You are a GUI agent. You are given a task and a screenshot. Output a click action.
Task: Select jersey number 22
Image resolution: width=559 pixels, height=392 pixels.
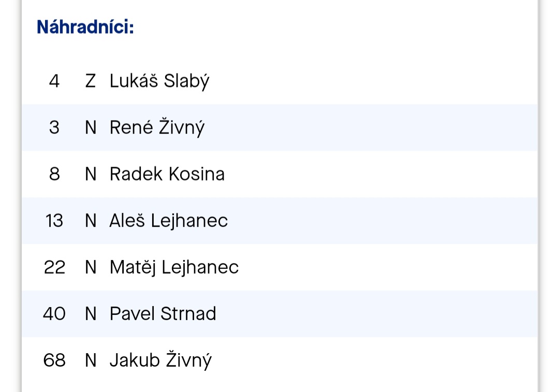click(54, 267)
